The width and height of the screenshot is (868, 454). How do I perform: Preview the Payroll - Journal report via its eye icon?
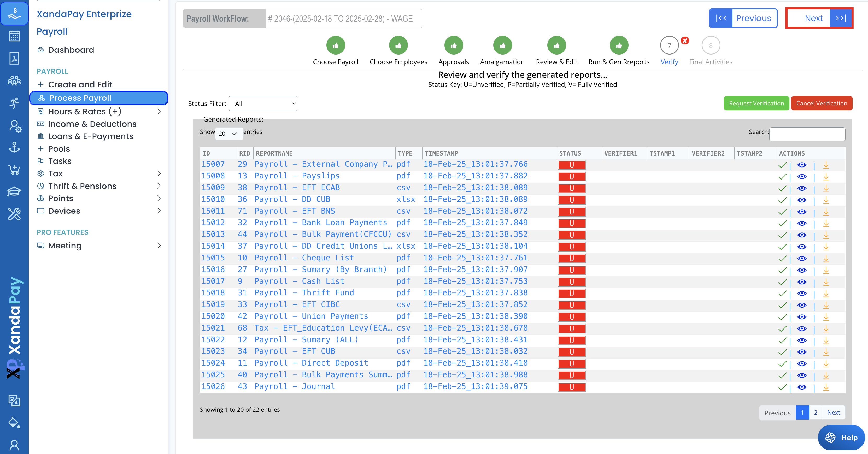802,387
